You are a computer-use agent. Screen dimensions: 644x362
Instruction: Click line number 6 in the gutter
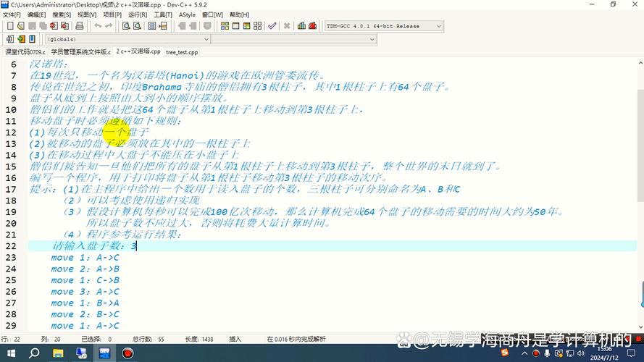(x=14, y=64)
